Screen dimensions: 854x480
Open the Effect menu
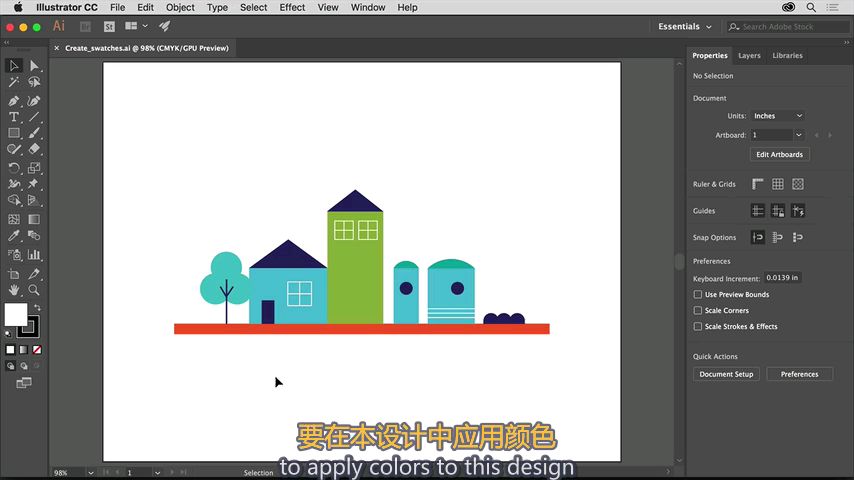click(292, 7)
